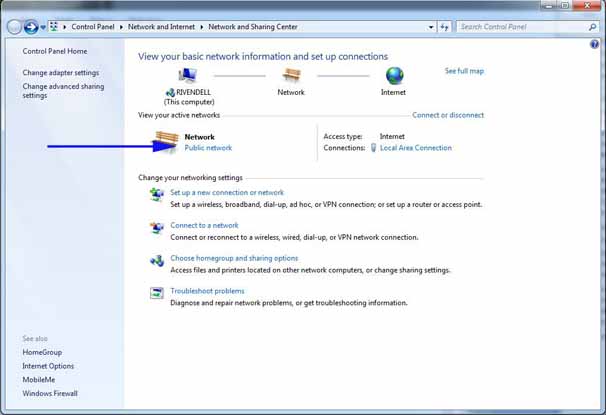Open the Local Area Connection link
This screenshot has width=606, height=415.
416,148
